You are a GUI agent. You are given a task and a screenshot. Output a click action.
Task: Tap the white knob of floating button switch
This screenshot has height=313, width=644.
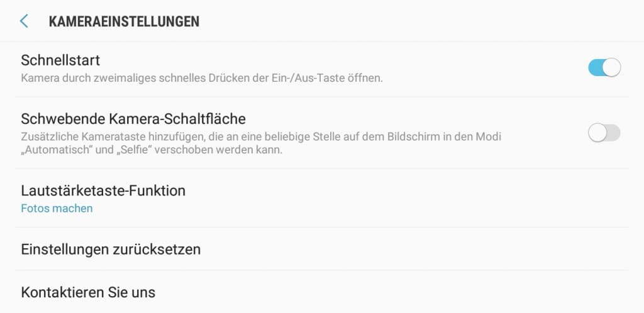(597, 133)
